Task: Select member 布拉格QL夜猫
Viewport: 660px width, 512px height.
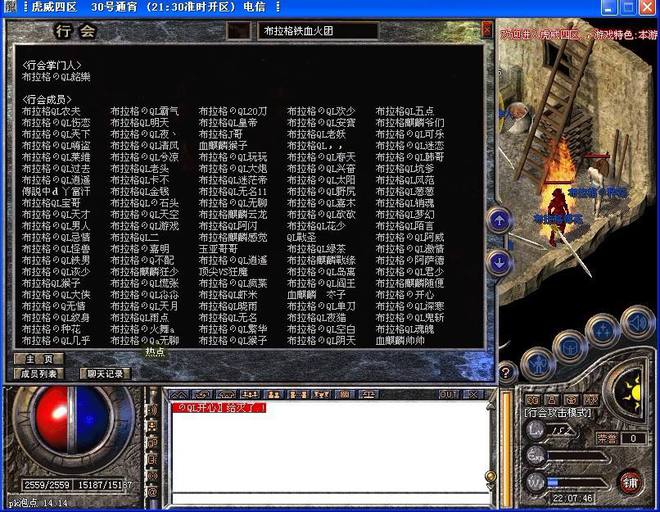Action: pos(316,317)
